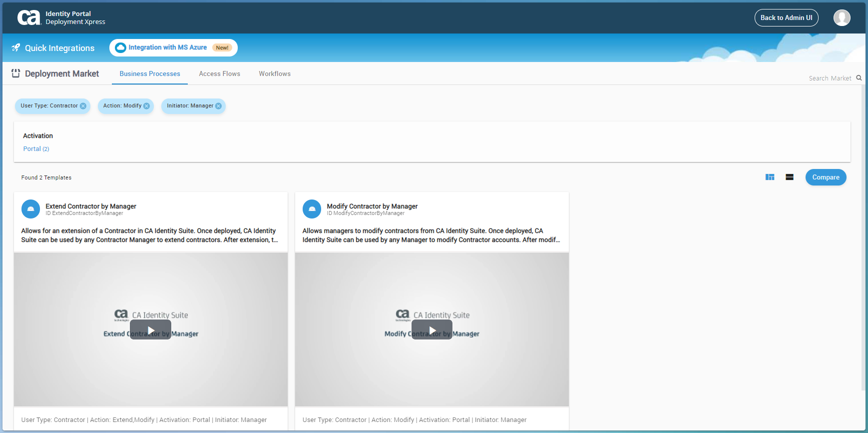Click the New! badge on Azure integration
The image size is (868, 433).
pos(222,47)
